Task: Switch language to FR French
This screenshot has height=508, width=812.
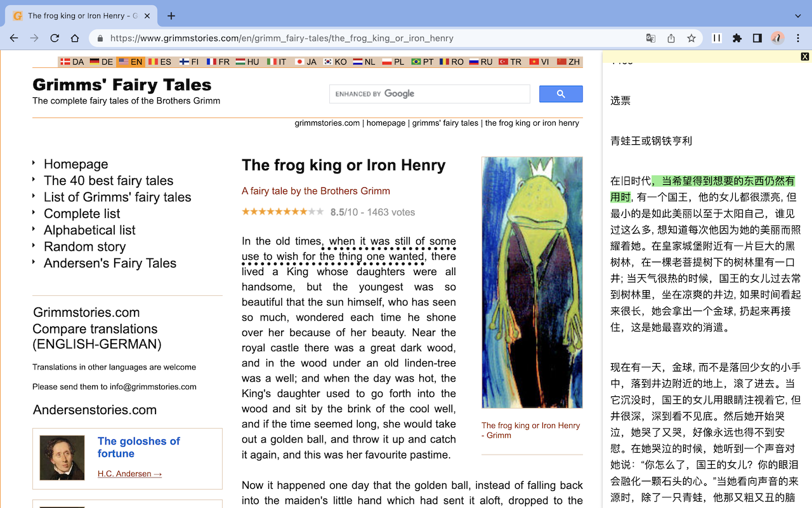Action: (x=218, y=62)
